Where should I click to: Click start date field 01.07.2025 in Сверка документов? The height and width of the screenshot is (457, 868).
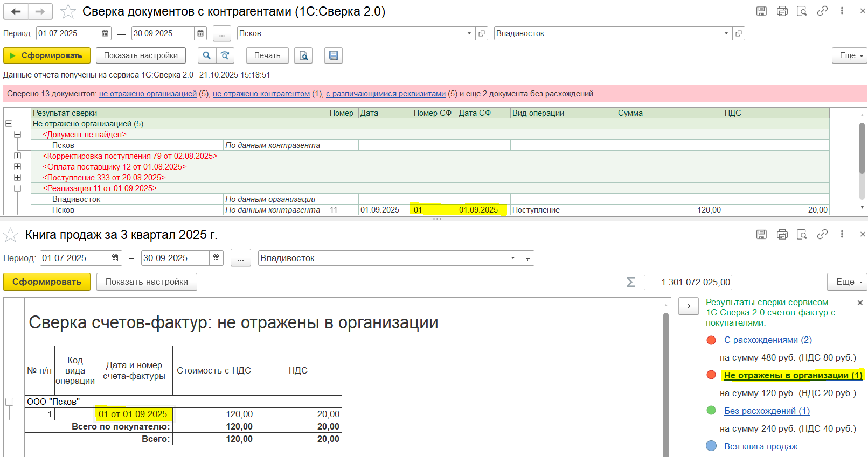click(67, 33)
